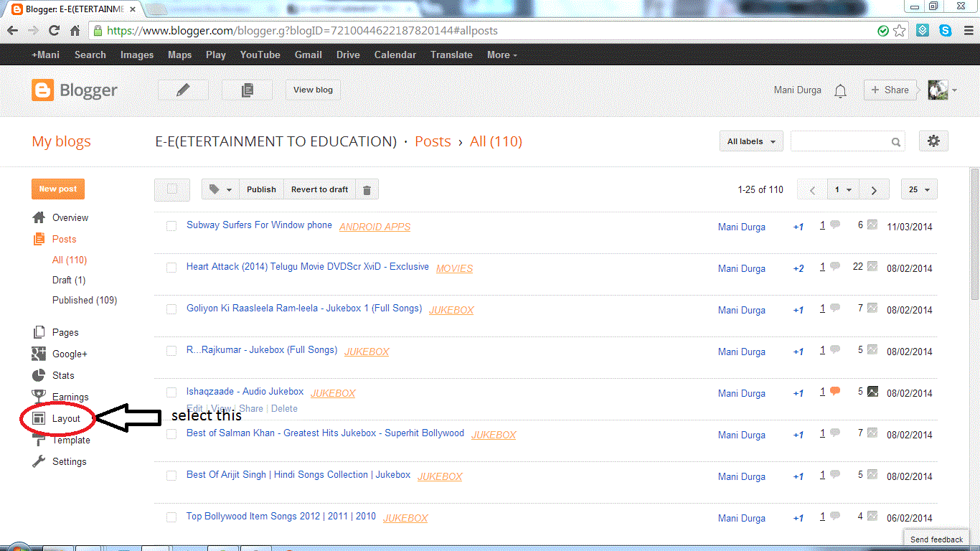980x551 pixels.
Task: Go back in browser history
Action: coord(13,31)
